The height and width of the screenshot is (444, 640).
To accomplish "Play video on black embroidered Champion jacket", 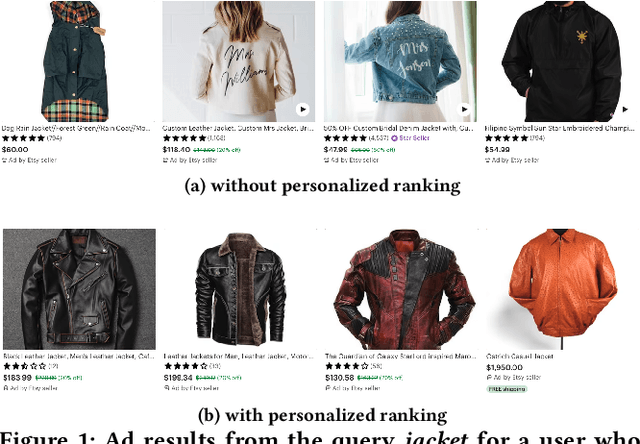I will [624, 109].
